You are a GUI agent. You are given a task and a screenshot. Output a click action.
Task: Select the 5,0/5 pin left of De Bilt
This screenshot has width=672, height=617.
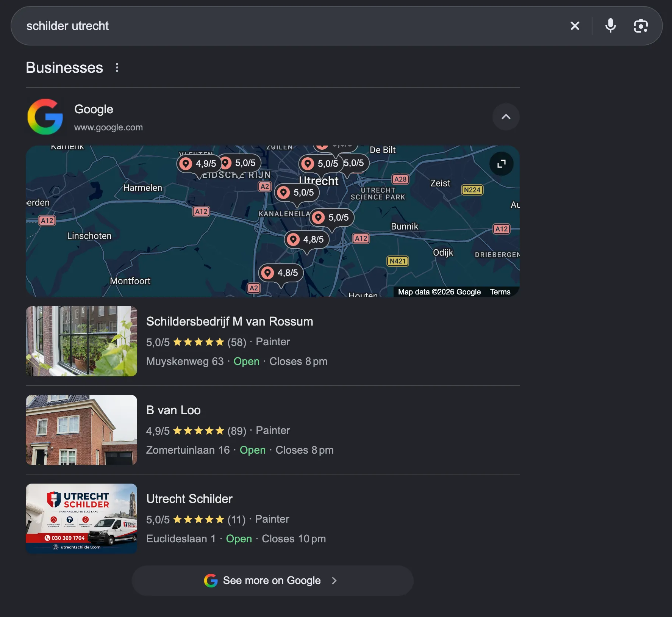355,163
